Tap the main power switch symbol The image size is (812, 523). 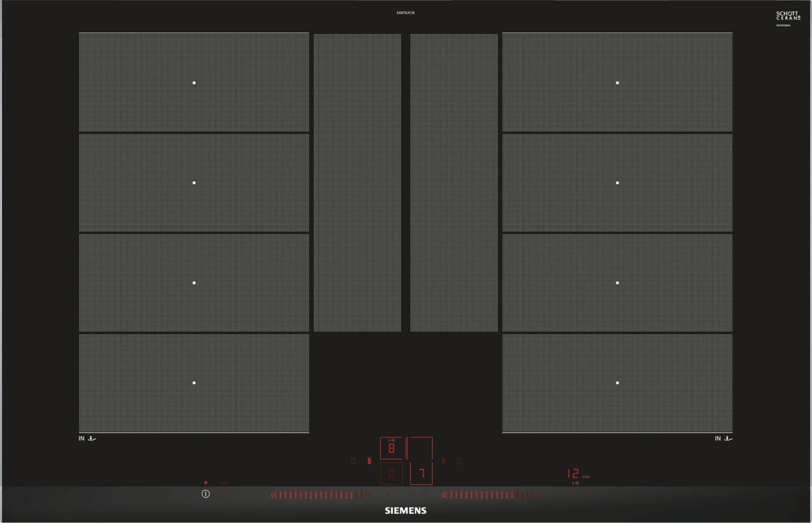205,494
